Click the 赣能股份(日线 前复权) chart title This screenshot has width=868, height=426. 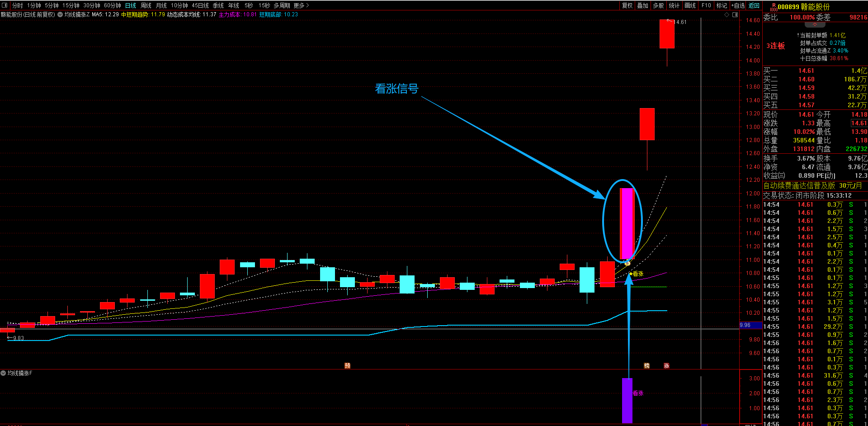click(x=28, y=14)
